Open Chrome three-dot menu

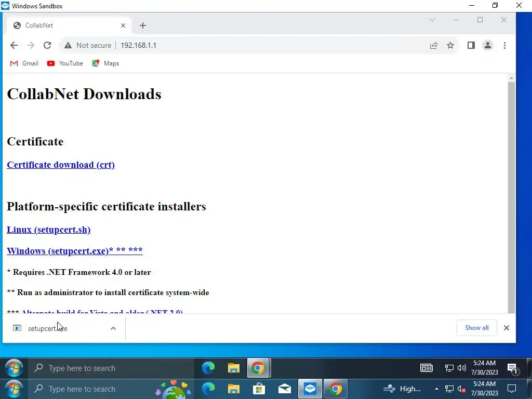(504, 46)
